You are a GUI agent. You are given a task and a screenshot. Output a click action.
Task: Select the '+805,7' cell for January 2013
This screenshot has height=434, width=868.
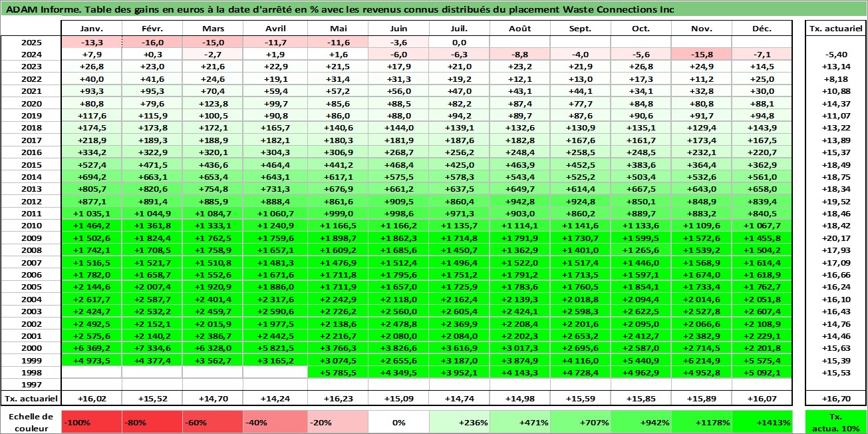point(91,189)
